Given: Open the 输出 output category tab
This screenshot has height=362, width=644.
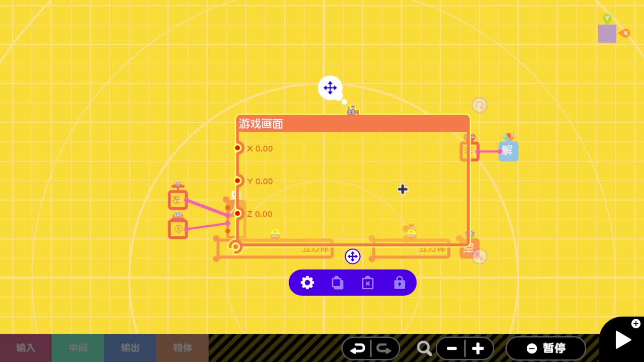Looking at the screenshot, I should click(x=130, y=348).
